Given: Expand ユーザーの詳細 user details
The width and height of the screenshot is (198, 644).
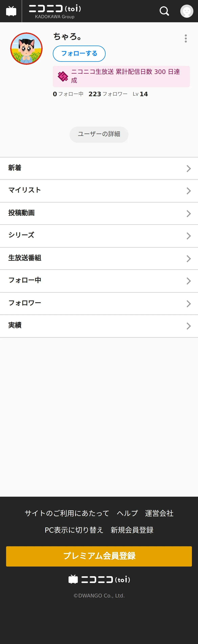Looking at the screenshot, I should [99, 134].
